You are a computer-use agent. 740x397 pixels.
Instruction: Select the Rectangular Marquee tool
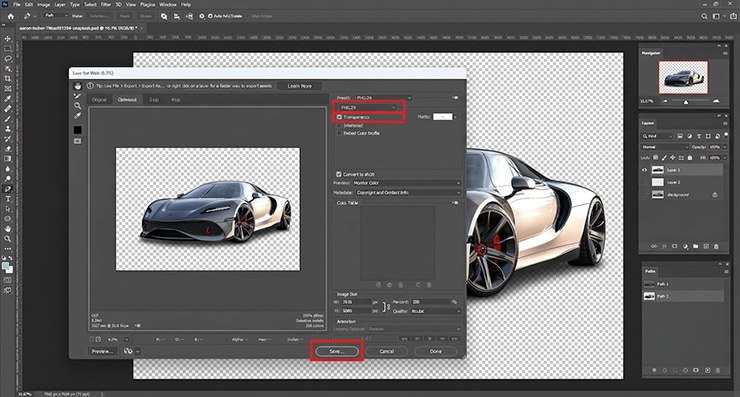tap(8, 49)
